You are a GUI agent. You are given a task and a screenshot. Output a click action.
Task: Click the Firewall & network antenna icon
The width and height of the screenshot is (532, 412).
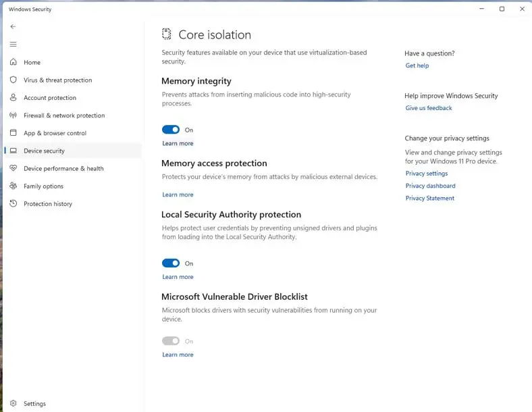coord(13,115)
